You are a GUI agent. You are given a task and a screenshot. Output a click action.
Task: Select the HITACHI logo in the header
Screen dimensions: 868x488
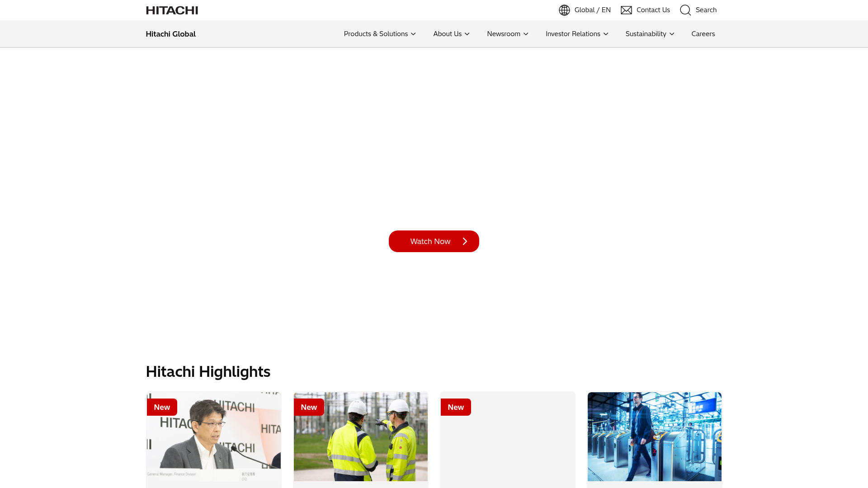pos(172,10)
